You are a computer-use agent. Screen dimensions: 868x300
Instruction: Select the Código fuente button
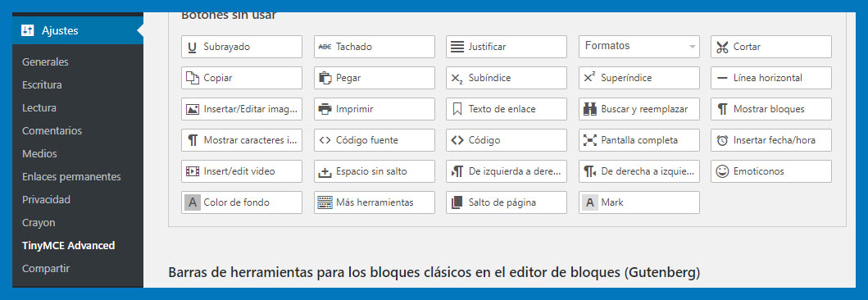375,140
